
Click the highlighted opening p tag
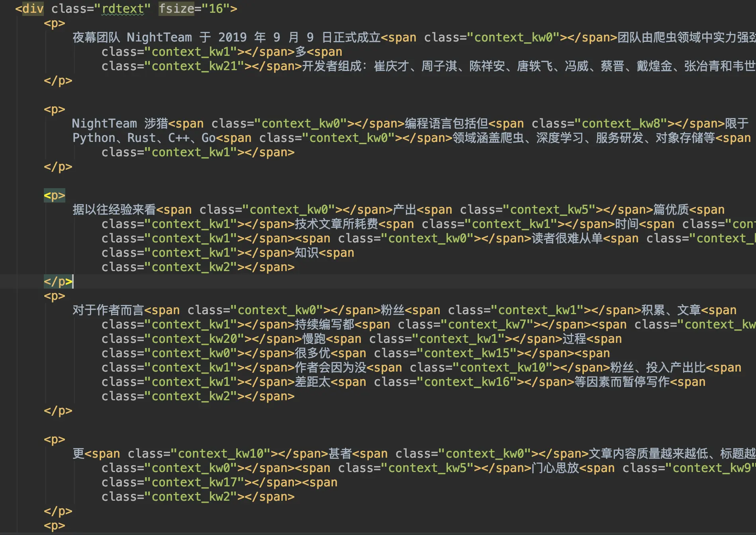(54, 195)
